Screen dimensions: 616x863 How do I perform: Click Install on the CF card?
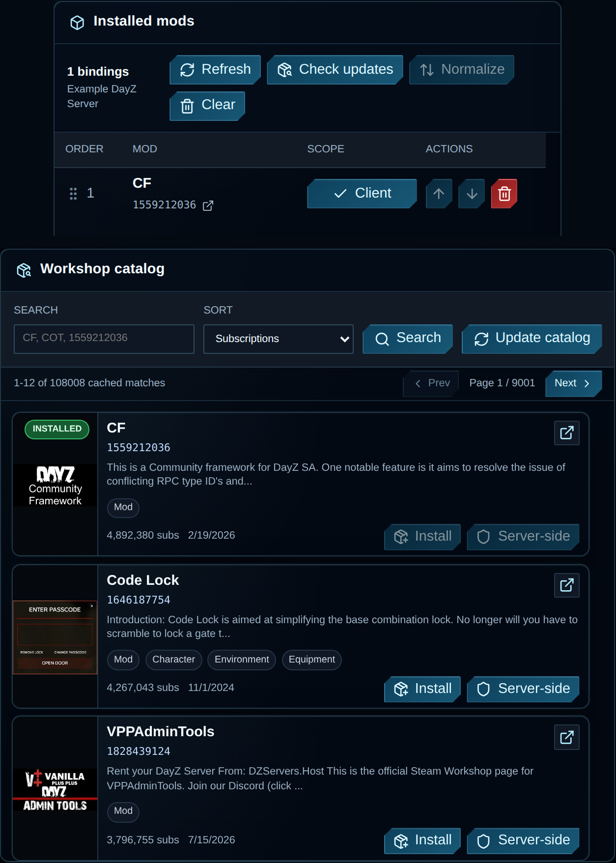point(422,537)
